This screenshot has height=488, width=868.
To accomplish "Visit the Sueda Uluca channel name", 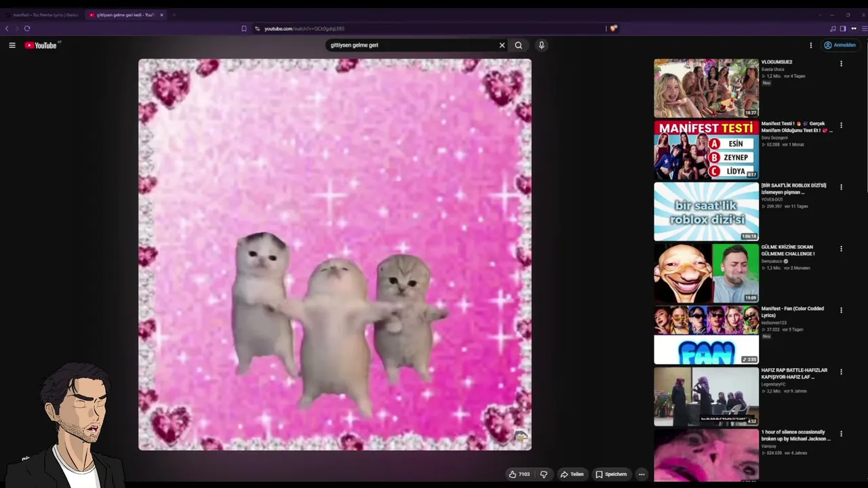I will pos(772,70).
